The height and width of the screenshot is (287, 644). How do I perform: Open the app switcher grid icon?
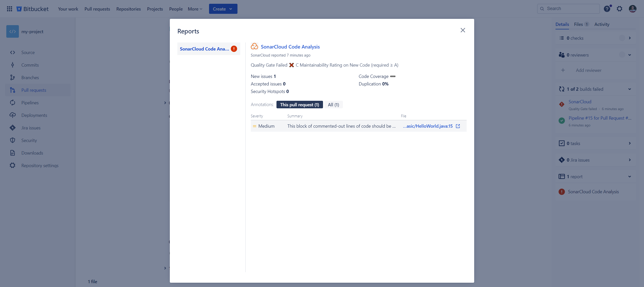(x=10, y=9)
